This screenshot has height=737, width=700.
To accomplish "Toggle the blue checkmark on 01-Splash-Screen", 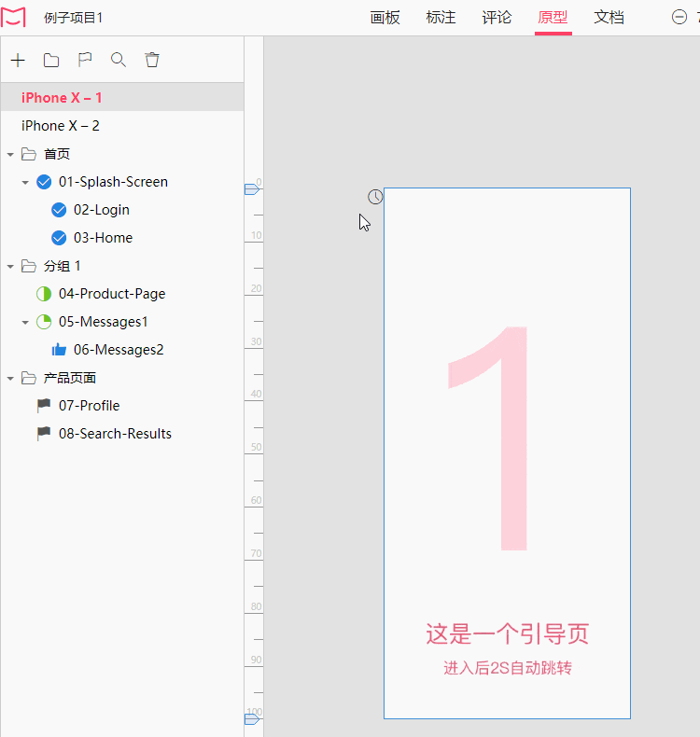I will point(44,182).
